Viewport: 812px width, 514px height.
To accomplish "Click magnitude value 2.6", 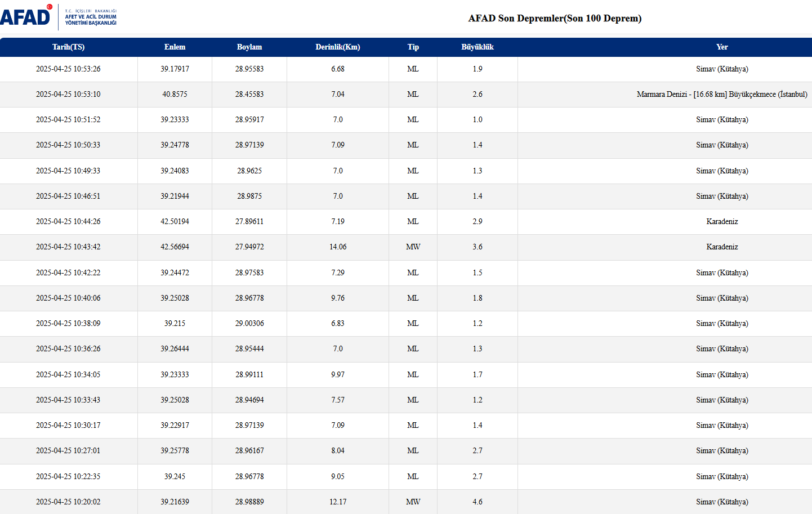I will coord(478,94).
